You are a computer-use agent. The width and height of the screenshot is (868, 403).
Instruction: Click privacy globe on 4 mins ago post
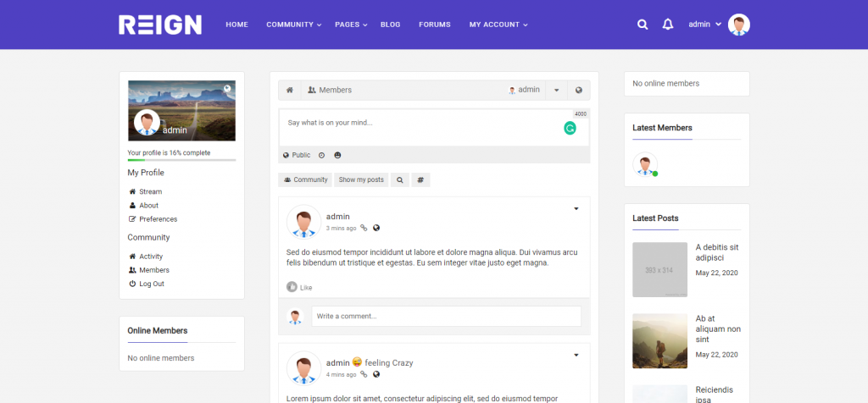point(376,374)
